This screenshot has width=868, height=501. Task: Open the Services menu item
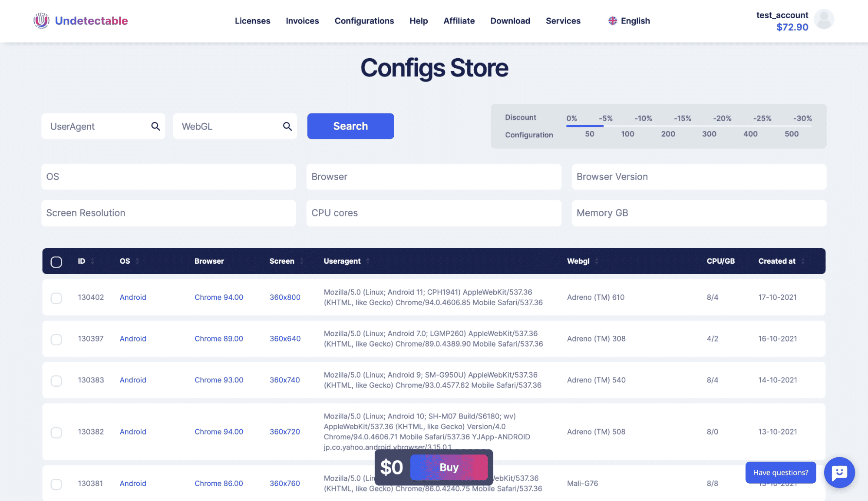click(x=563, y=21)
